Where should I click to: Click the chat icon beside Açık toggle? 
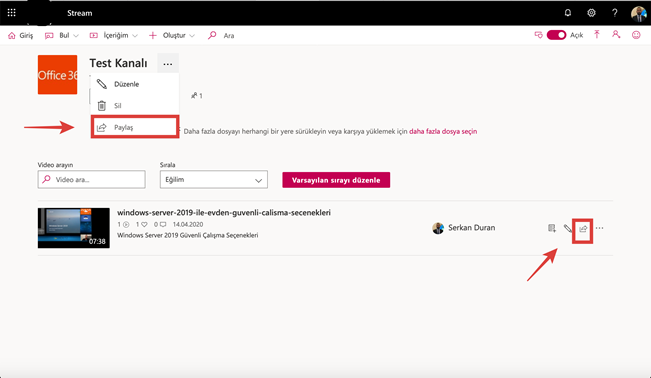click(x=538, y=35)
